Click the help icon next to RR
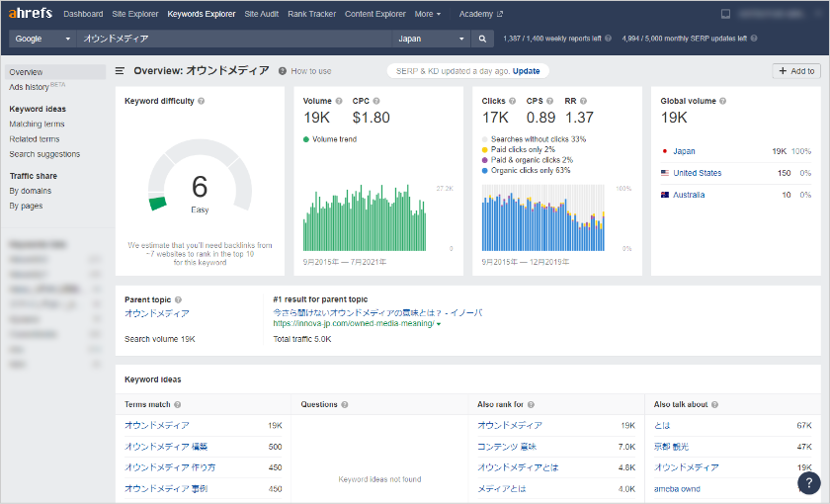Screen dimensions: 830x504 (x=583, y=101)
